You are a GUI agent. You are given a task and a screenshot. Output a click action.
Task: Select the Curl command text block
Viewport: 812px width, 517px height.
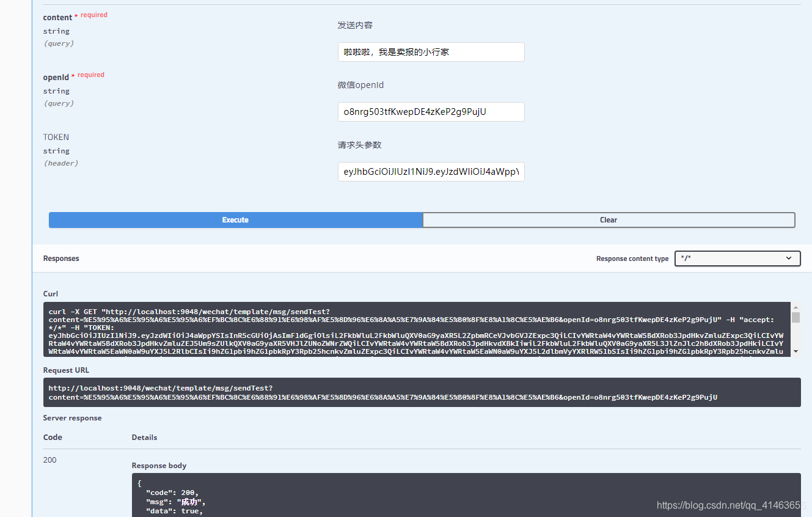[x=417, y=329]
